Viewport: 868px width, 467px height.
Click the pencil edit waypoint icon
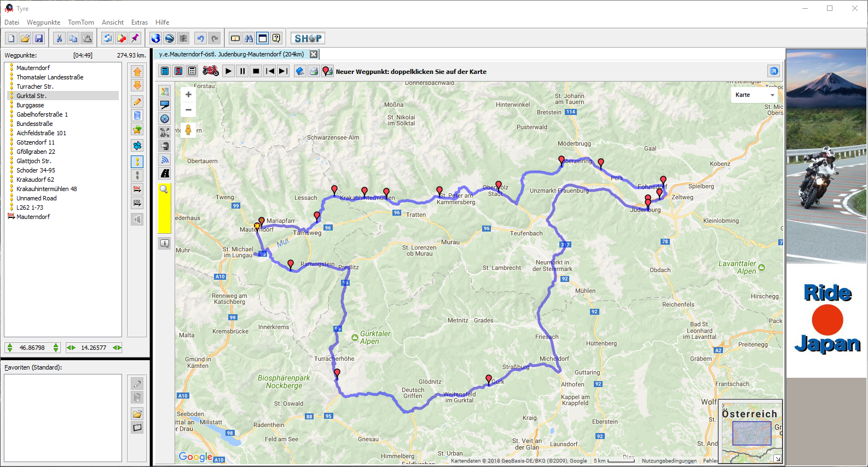click(x=137, y=102)
